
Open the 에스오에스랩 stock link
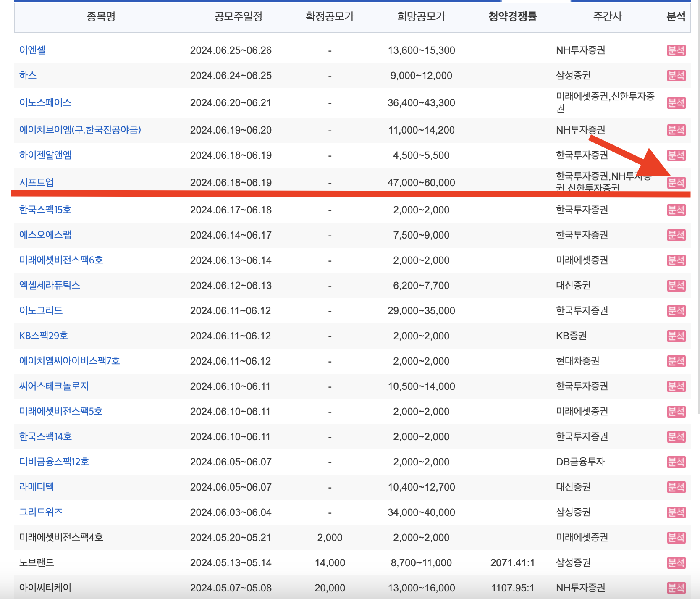(45, 235)
